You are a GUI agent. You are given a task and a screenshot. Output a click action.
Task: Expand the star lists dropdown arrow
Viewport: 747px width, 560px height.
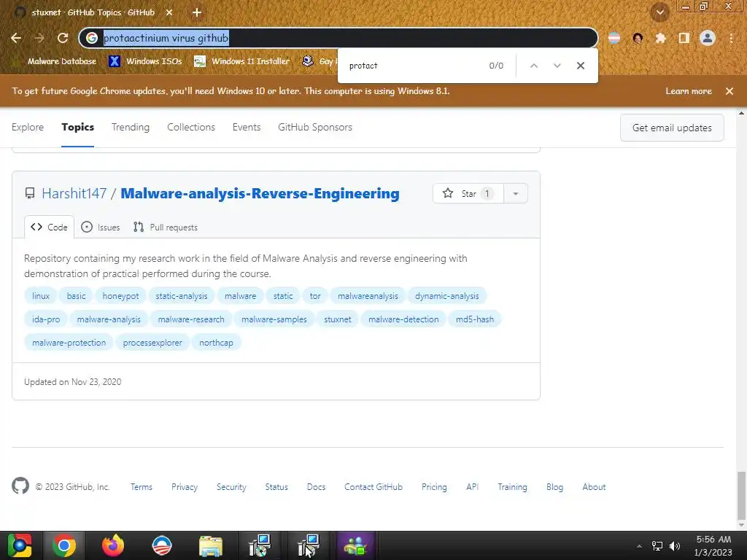point(516,193)
